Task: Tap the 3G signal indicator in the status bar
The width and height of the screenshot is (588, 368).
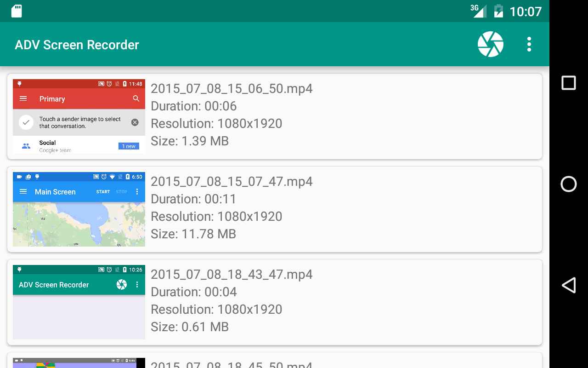Action: [x=477, y=10]
